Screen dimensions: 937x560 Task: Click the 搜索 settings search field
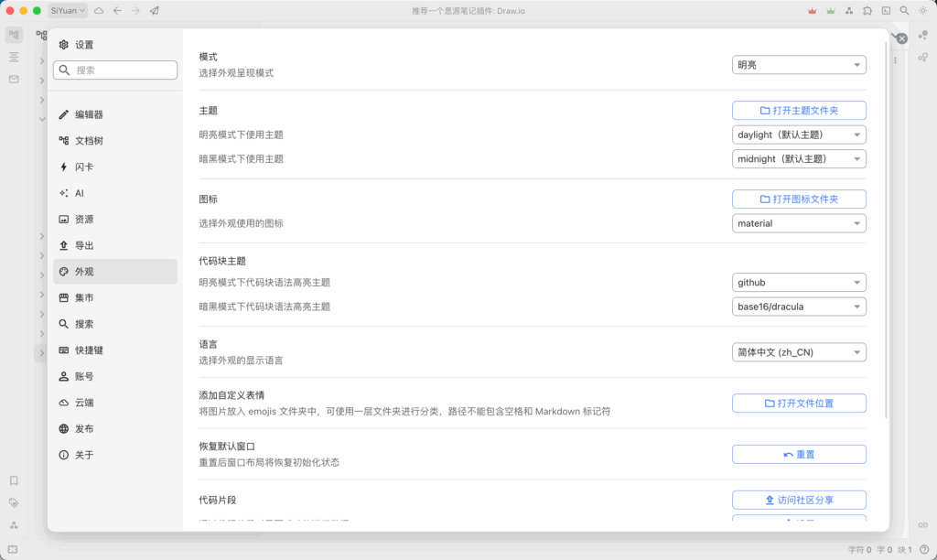click(115, 70)
